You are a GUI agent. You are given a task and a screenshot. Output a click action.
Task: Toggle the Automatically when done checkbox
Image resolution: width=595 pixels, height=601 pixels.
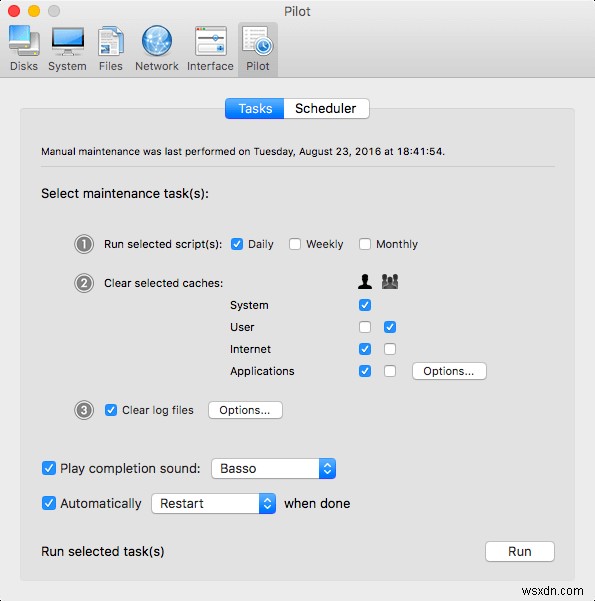pos(49,503)
